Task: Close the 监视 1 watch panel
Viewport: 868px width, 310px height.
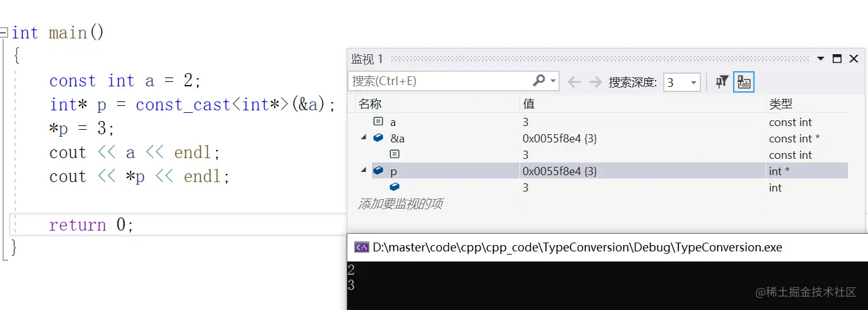Action: [x=854, y=59]
